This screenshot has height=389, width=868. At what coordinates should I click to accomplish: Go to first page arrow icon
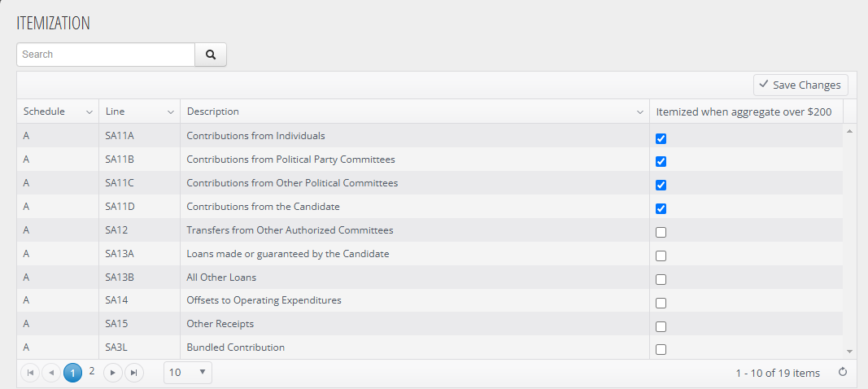pos(30,373)
